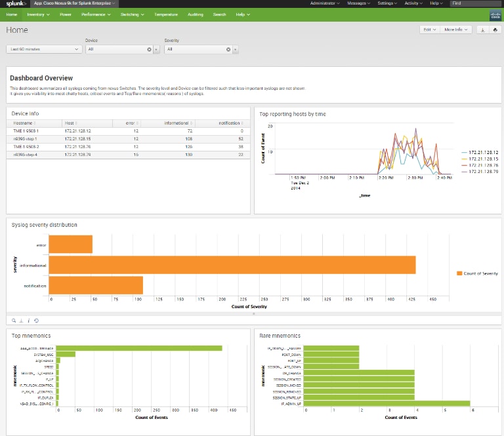Click the SESSION_CREATED bar in Rare mnemonics
Screen dimensions: 504x436
(x=359, y=379)
